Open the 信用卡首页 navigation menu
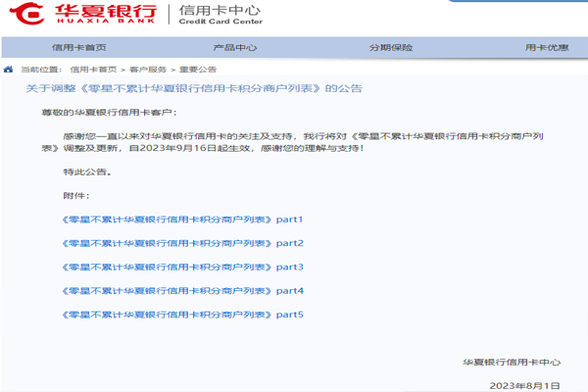Screen dimensions: 588x392 coord(78,48)
